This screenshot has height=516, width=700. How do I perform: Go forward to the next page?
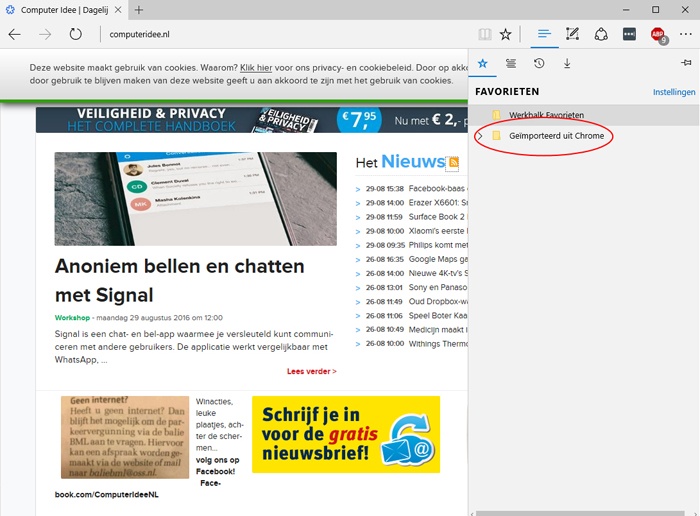coord(45,34)
